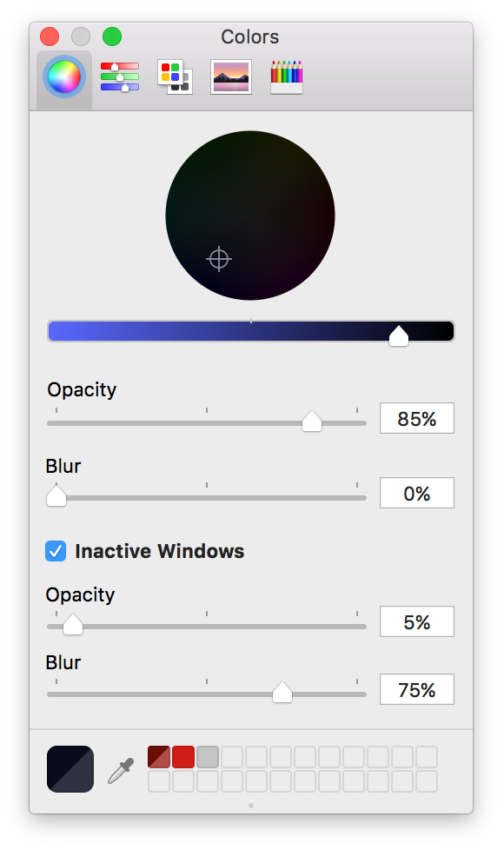Select the dark red saved swatch

(159, 757)
